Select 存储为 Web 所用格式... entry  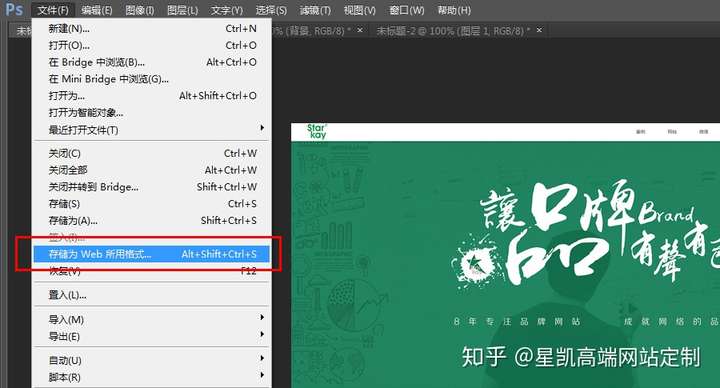[152, 254]
